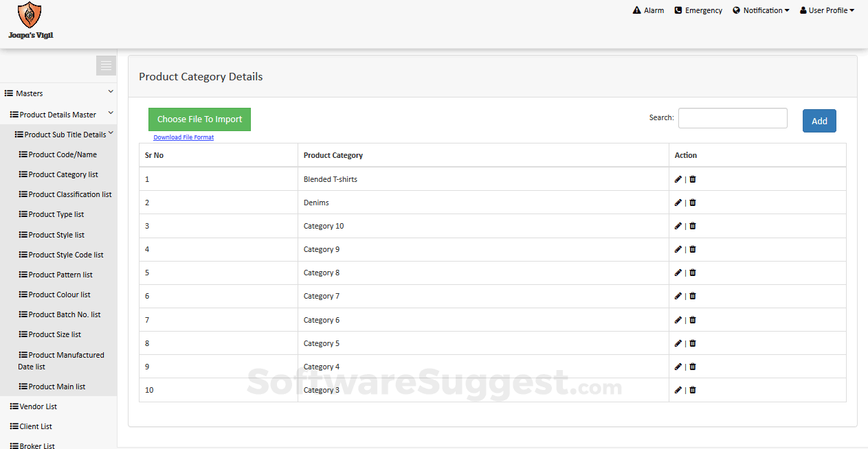
Task: Open the Notification dropdown
Action: pos(761,10)
